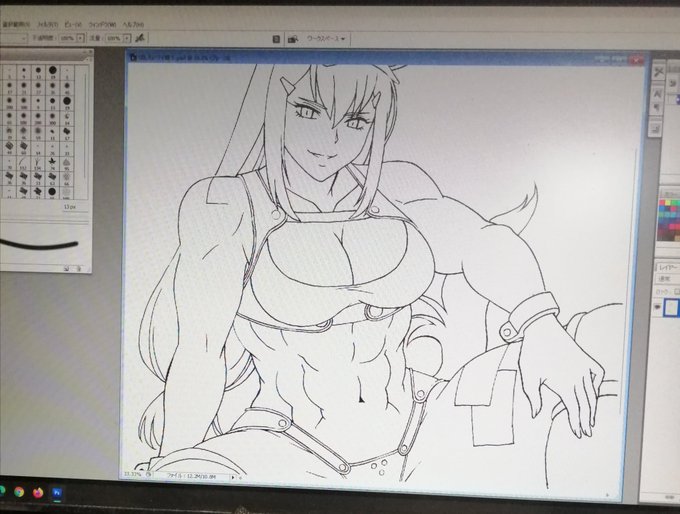Image resolution: width=680 pixels, height=514 pixels.
Task: Click the Photoshop taskbar icon
Action: coord(57,493)
